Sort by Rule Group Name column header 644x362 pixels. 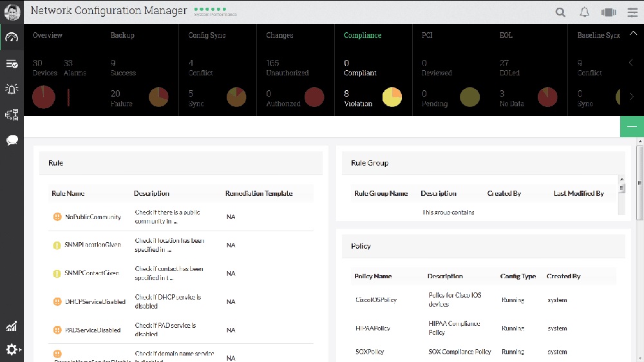tap(381, 193)
